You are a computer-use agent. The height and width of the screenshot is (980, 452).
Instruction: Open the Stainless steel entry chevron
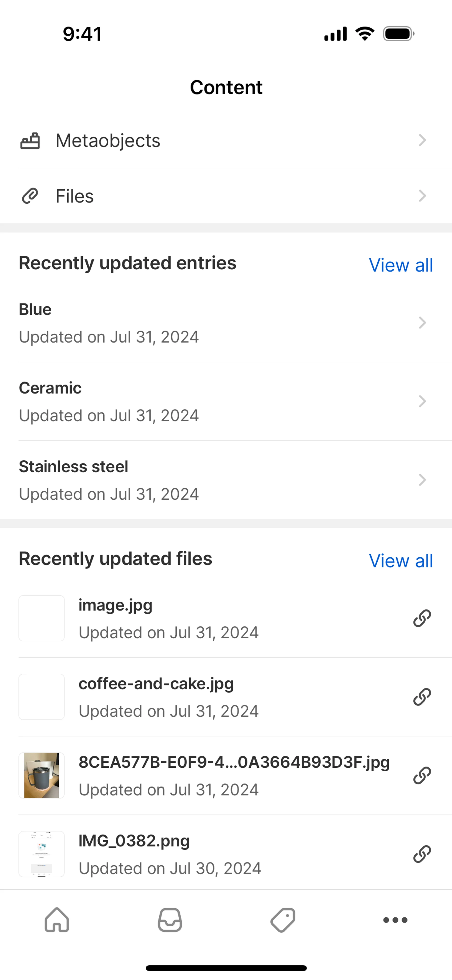[x=422, y=480]
